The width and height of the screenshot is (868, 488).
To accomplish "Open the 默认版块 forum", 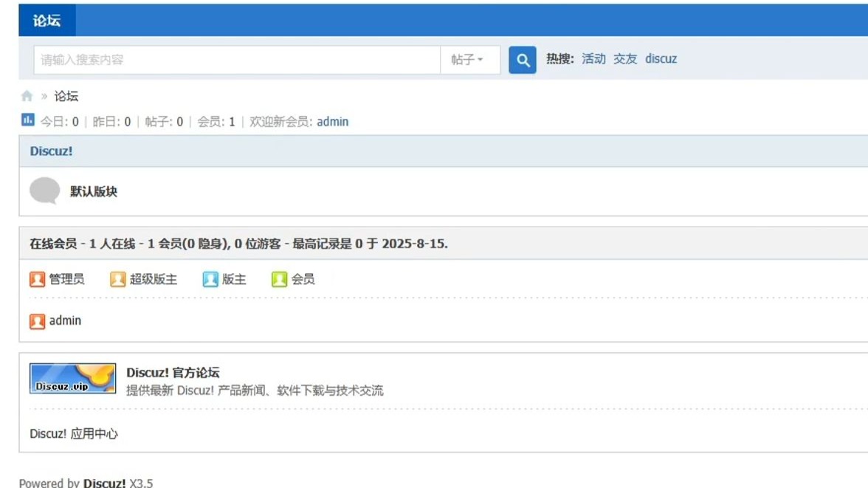I will point(94,192).
